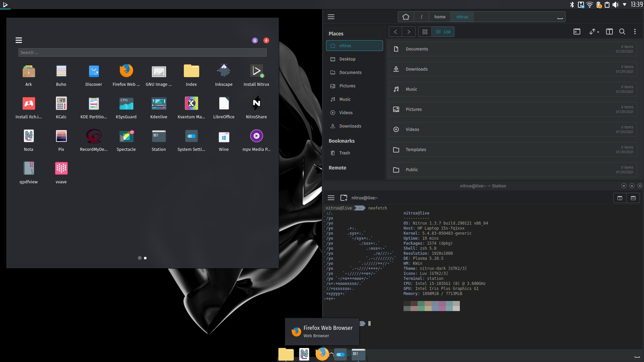Click the red power button in the launcher
The height and width of the screenshot is (362, 644).
point(266,40)
